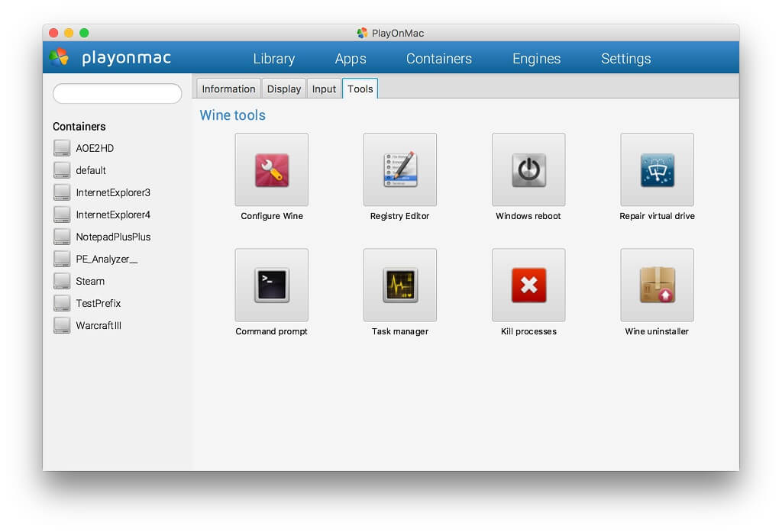Screen dimensions: 782x532
Task: Select the PE_Analyzer__ container name
Action: 107,259
